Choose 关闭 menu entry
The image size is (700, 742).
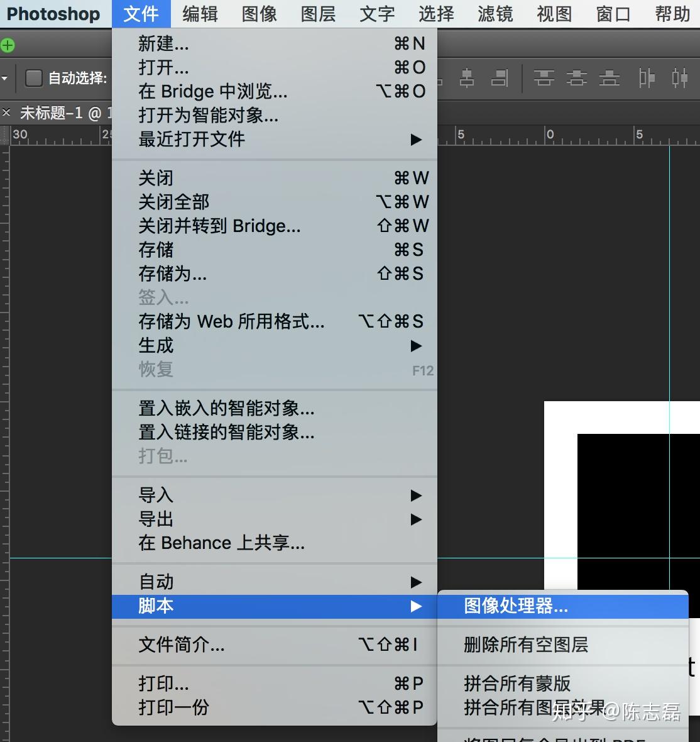pos(275,179)
